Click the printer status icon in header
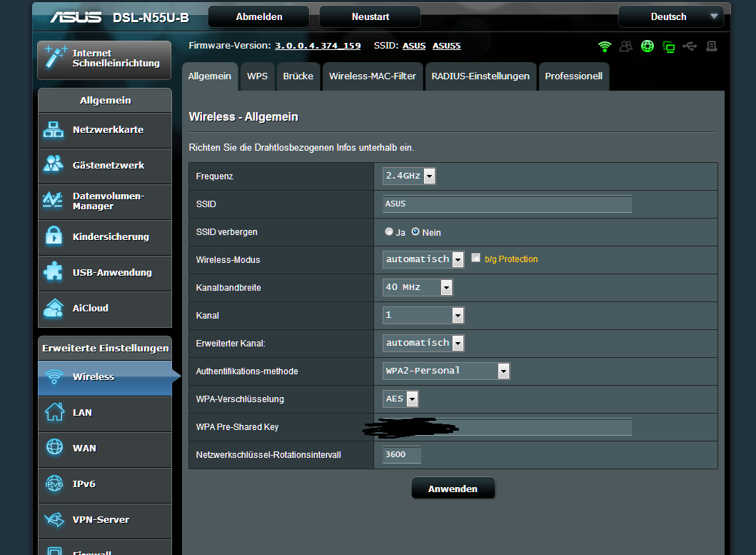756x555 pixels. [x=712, y=46]
